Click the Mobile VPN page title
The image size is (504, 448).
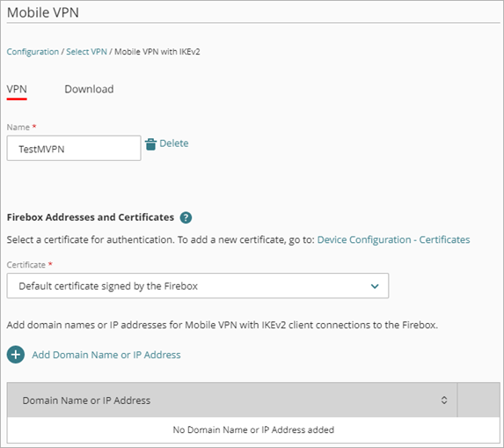(43, 12)
